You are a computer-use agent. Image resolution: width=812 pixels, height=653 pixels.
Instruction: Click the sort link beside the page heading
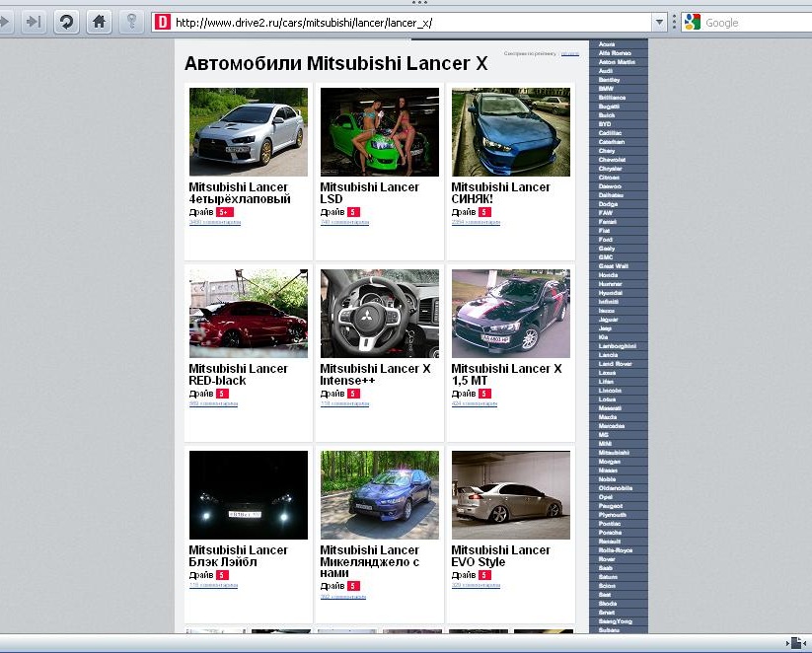coord(569,53)
